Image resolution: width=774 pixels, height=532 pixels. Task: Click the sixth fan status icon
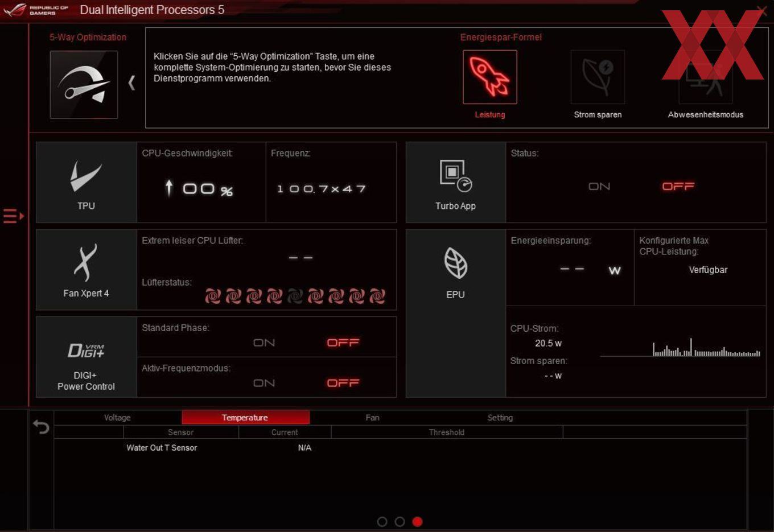pos(315,296)
